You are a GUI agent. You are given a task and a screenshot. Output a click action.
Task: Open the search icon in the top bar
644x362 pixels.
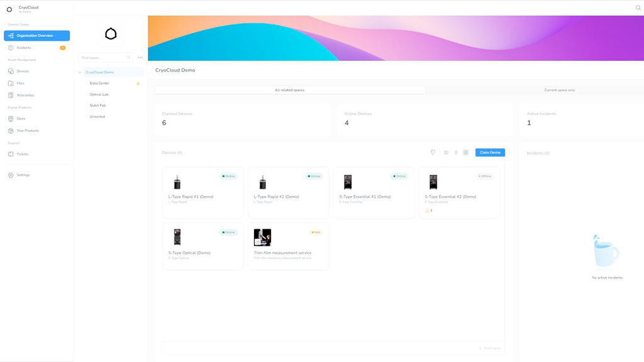tap(638, 8)
